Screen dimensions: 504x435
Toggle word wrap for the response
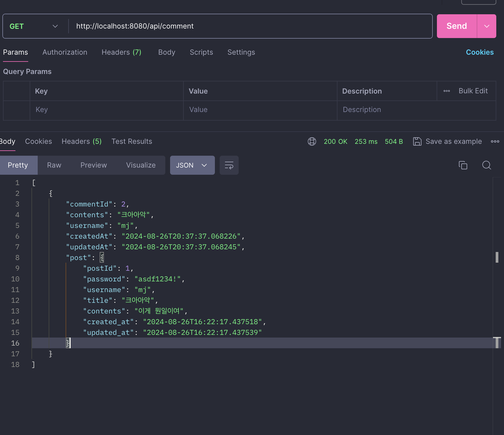coord(229,165)
